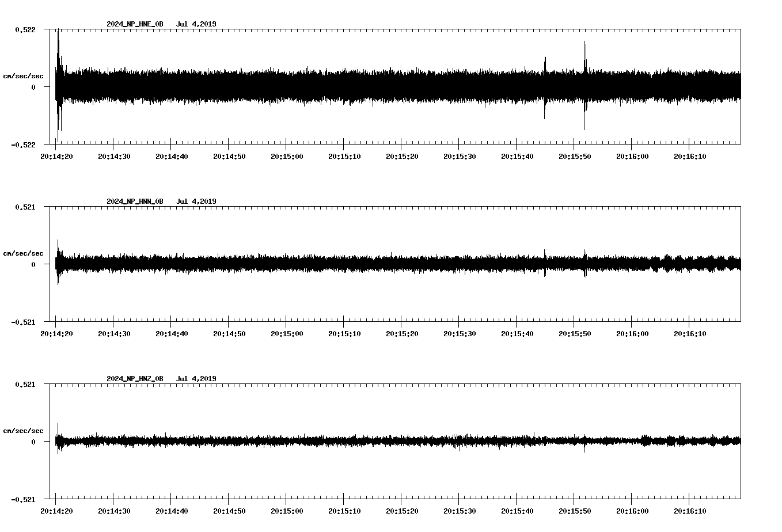
Task: Click 20:15:20 time label under HNE plot
Action: (402, 157)
